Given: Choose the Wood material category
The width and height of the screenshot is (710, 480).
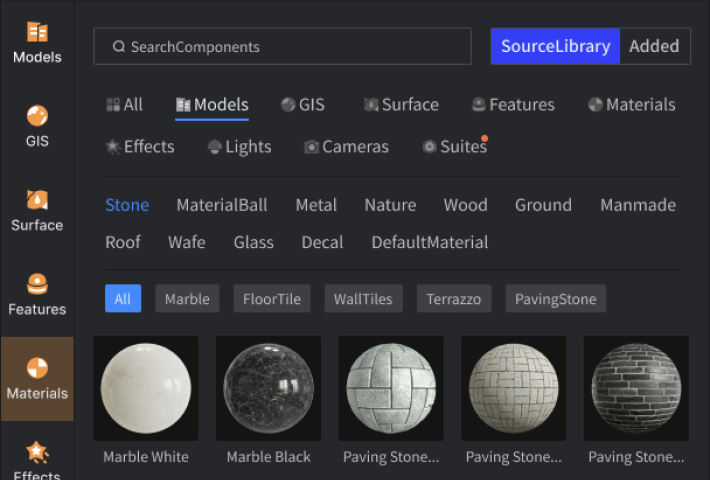Looking at the screenshot, I should 465,205.
